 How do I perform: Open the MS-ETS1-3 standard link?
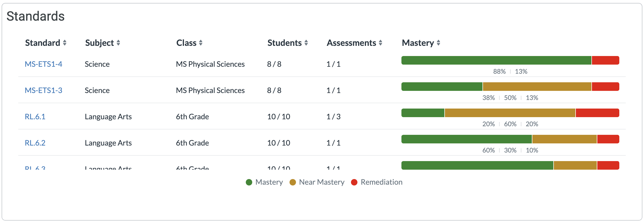(x=43, y=90)
